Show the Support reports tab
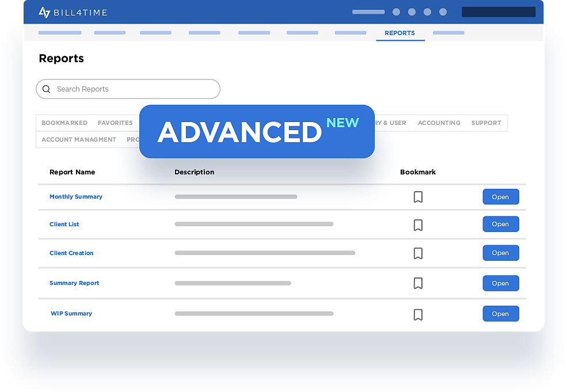Screen dimensions: 567x392 [486, 123]
